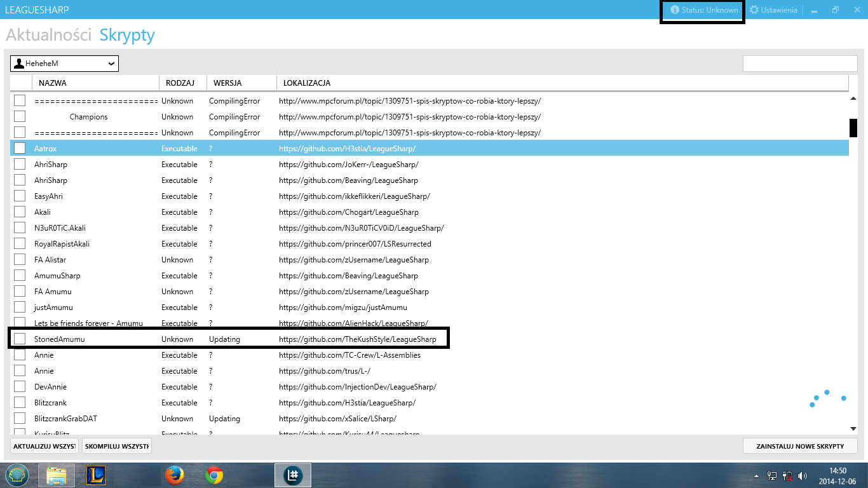Viewport: 868px width, 488px height.
Task: Tick the checkbox for Aatrox
Action: (20, 148)
